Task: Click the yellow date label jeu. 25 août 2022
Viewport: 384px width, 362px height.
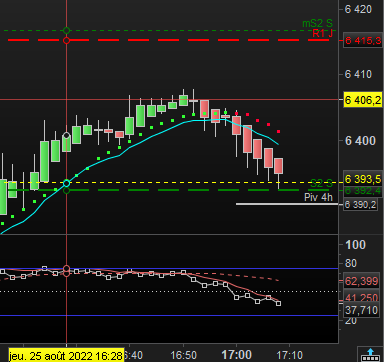Action: tap(66, 356)
